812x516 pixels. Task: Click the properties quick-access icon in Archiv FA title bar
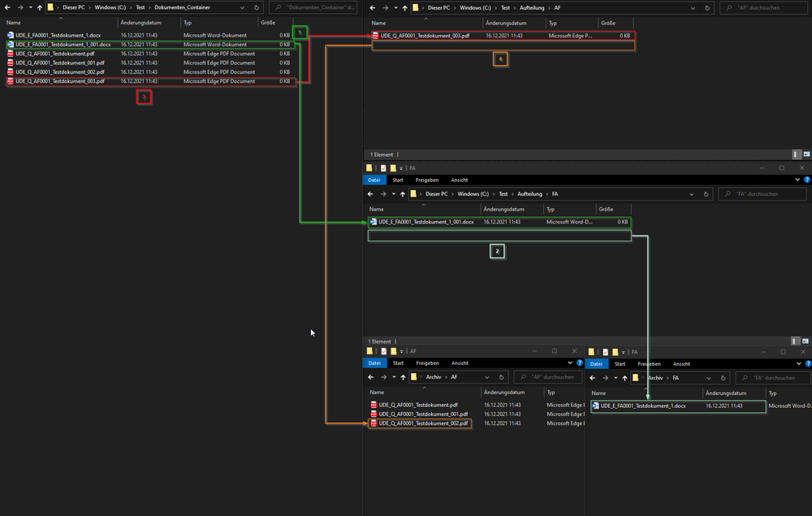[605, 352]
